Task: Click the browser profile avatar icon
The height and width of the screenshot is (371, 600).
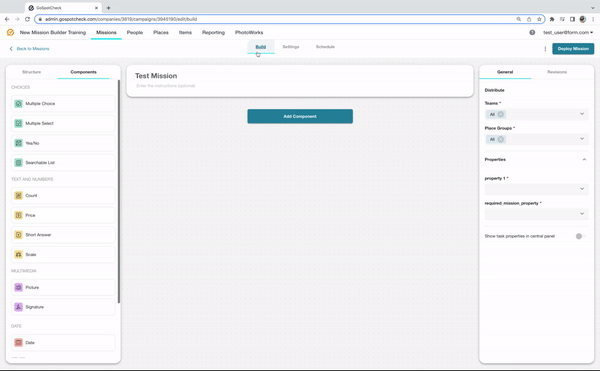Action: (x=583, y=19)
